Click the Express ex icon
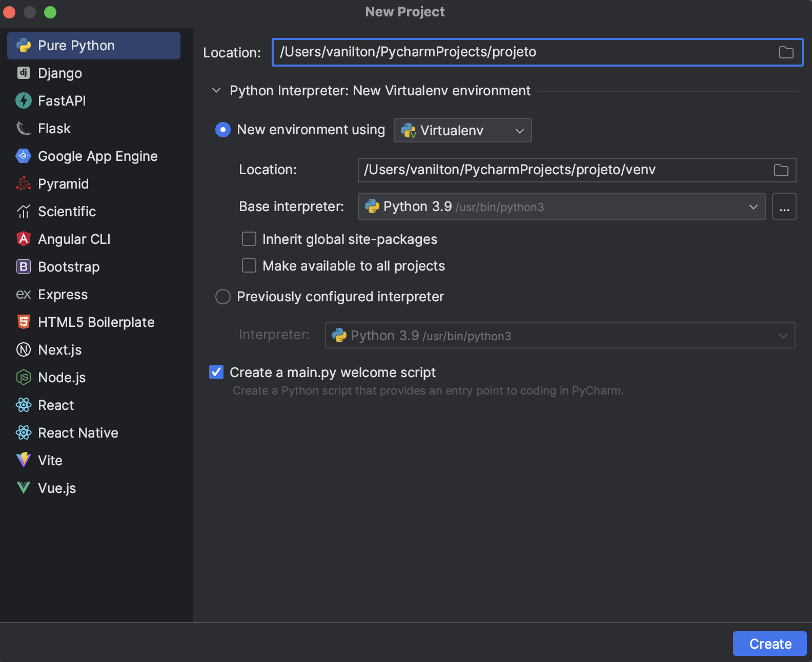The height and width of the screenshot is (662, 812). (24, 295)
